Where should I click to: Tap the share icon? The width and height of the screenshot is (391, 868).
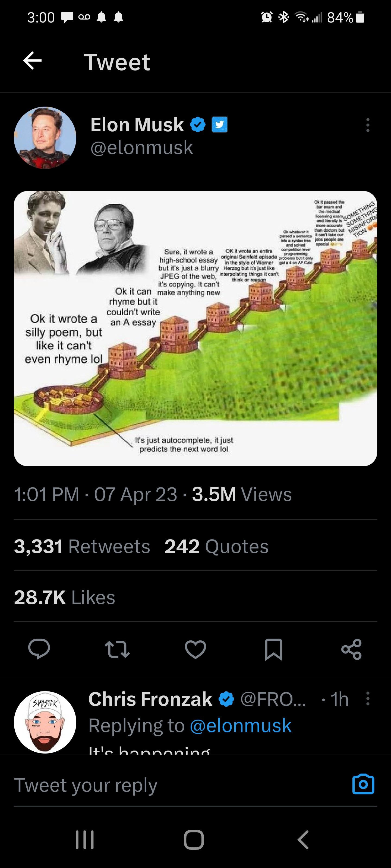point(351,649)
